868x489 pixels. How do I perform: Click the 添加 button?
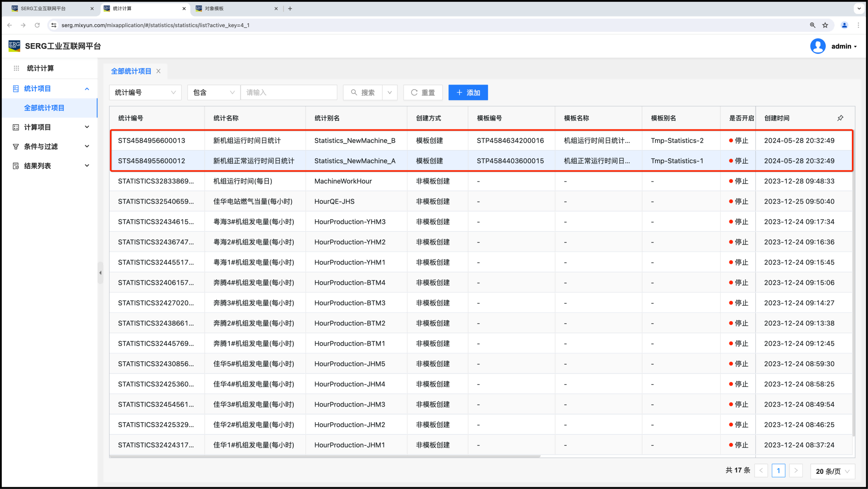coord(468,93)
